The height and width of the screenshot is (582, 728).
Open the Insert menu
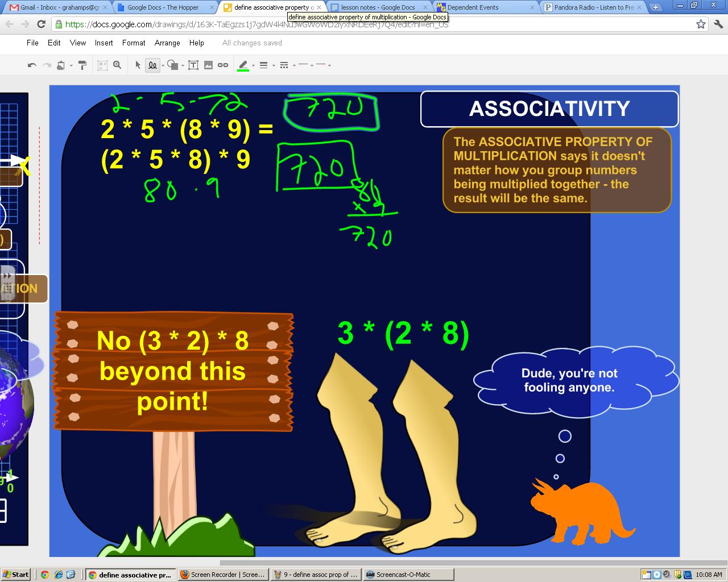(104, 43)
